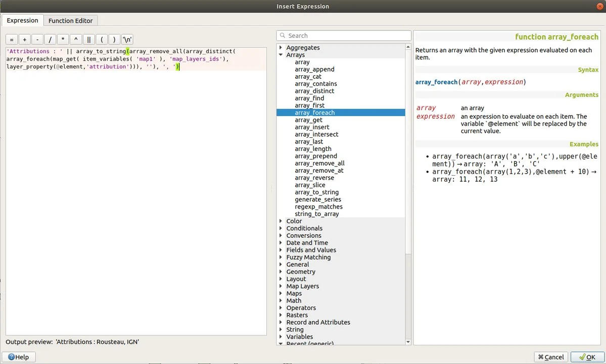Click the multiplication asterisk button
The width and height of the screenshot is (606, 364).
[x=63, y=40]
